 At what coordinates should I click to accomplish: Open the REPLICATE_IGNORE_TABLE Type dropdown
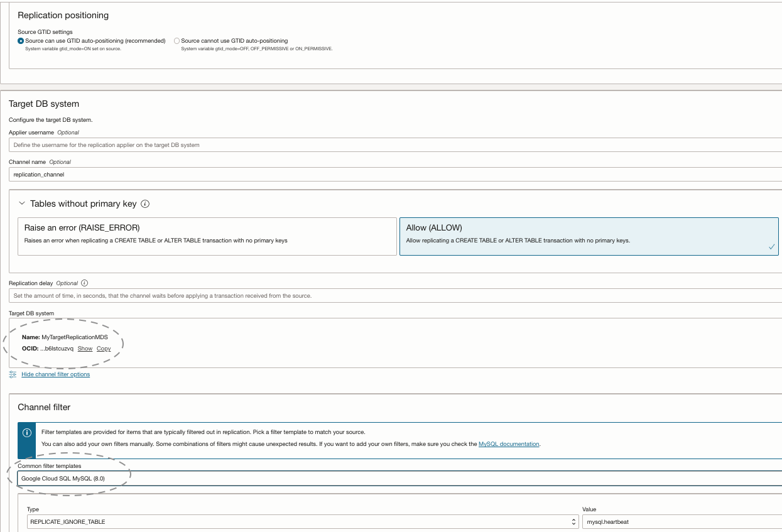click(303, 522)
